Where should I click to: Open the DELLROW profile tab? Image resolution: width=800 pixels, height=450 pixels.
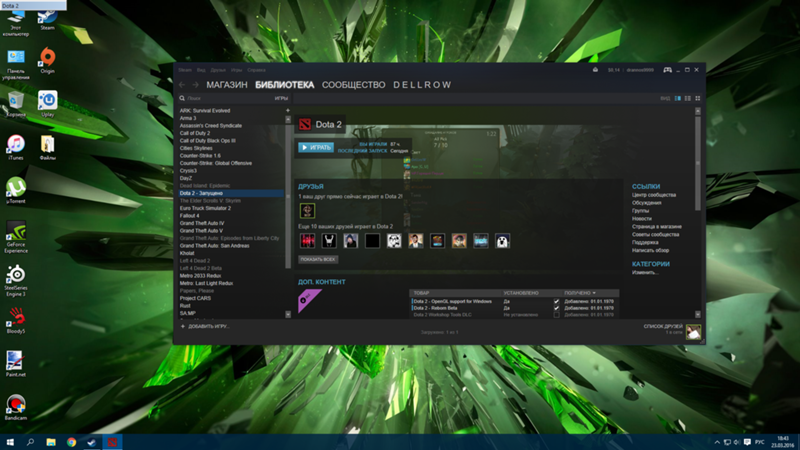tap(422, 85)
